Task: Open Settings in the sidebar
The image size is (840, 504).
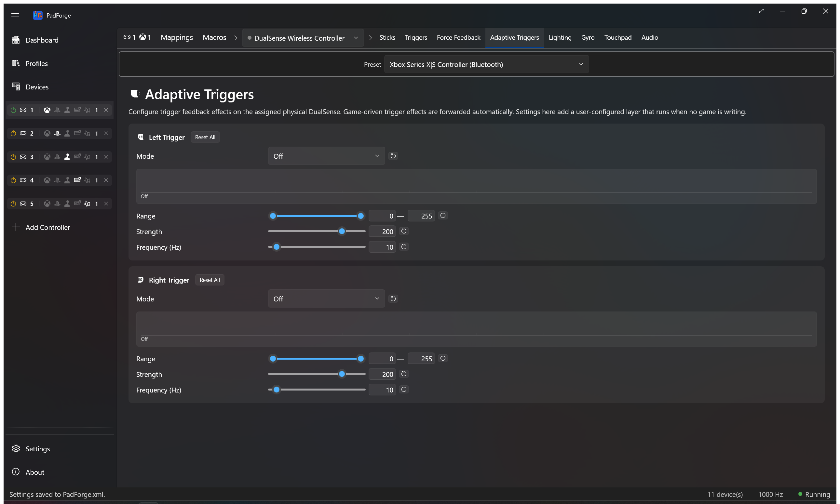Action: pos(59,449)
